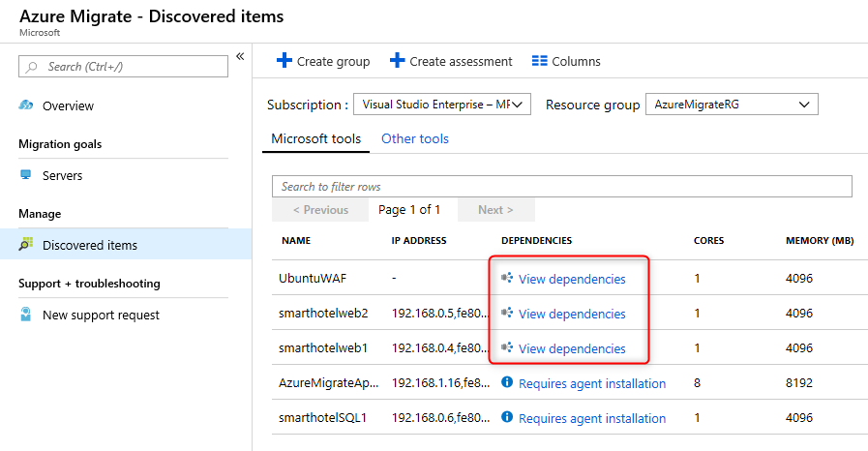Click the Next page button

tap(496, 210)
